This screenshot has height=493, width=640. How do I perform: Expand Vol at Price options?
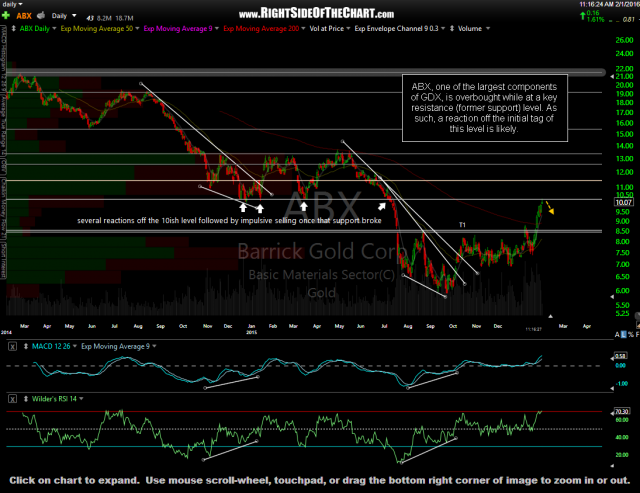(348, 29)
